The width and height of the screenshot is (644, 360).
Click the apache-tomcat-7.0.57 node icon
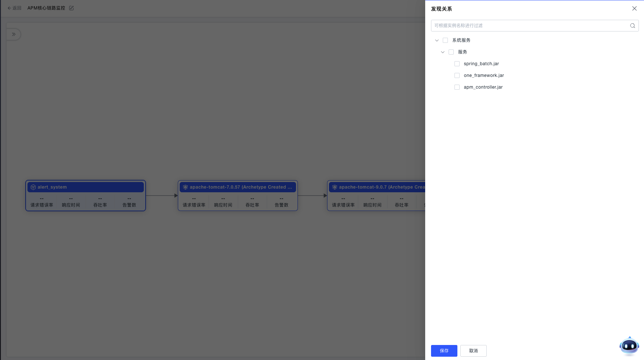pos(186,187)
